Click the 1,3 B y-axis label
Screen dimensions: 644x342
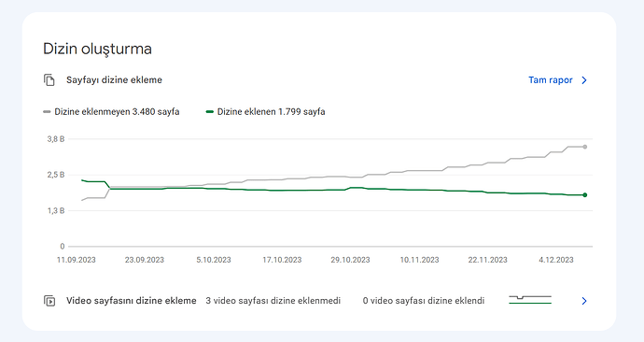coord(56,210)
